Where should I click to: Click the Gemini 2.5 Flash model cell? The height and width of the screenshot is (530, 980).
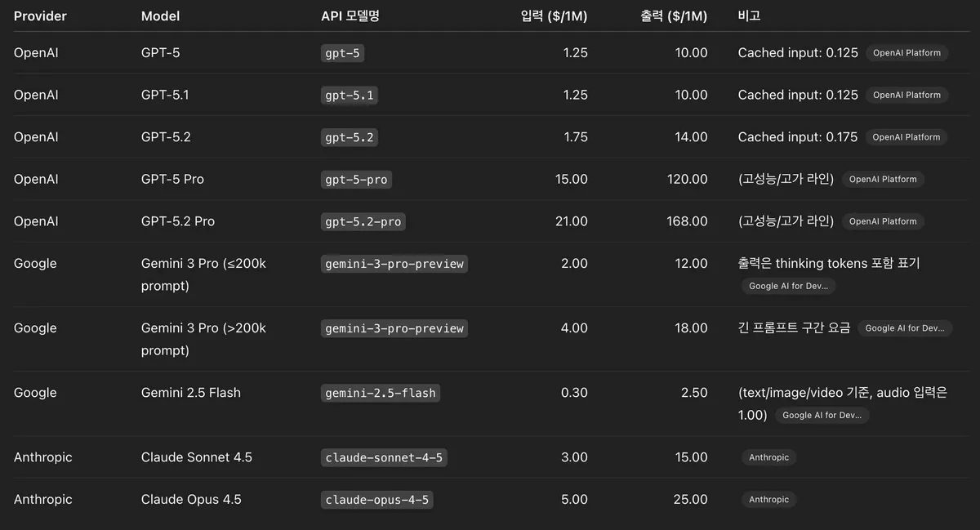click(191, 393)
